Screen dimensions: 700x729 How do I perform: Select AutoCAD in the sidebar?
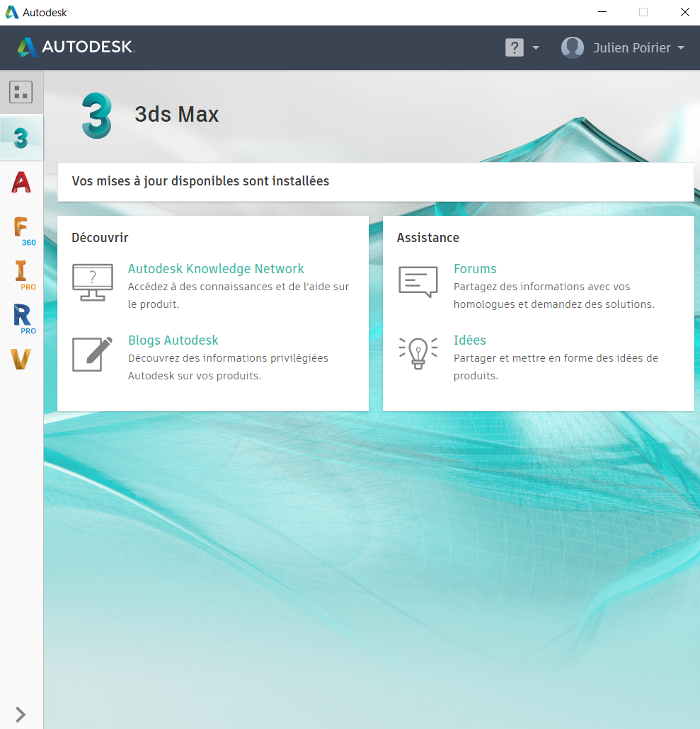(21, 183)
